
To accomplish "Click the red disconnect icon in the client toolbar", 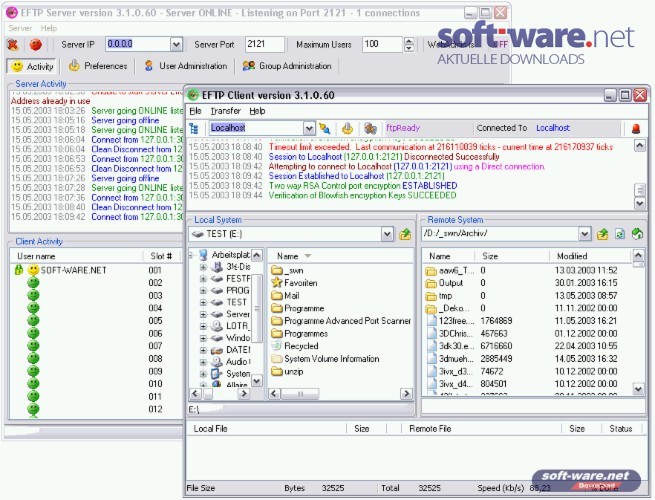I will coord(636,129).
